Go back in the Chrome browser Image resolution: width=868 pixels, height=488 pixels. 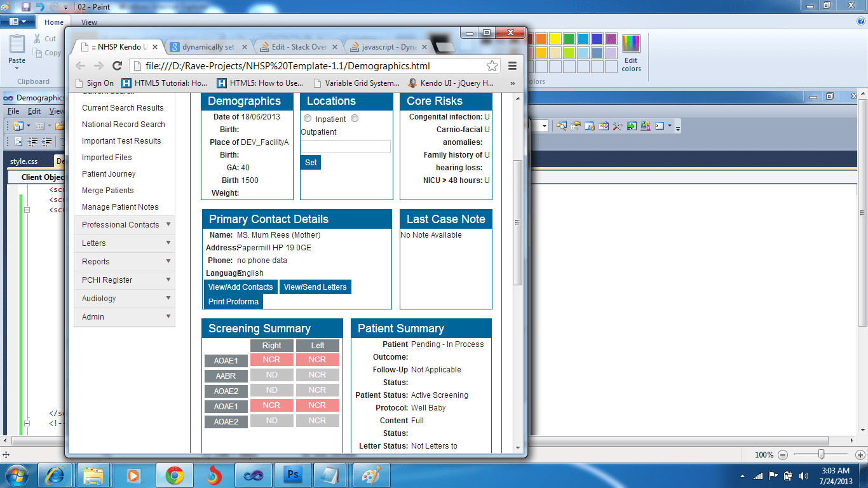coord(80,65)
